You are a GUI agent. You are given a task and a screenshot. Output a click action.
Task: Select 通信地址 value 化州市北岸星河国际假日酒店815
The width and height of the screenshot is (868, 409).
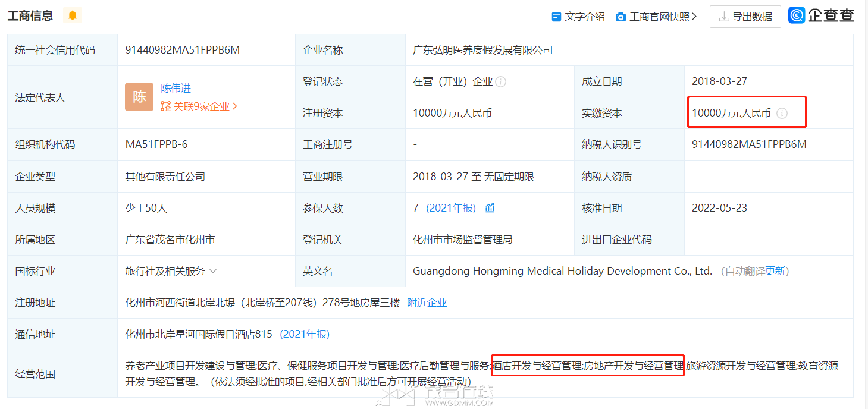199,334
